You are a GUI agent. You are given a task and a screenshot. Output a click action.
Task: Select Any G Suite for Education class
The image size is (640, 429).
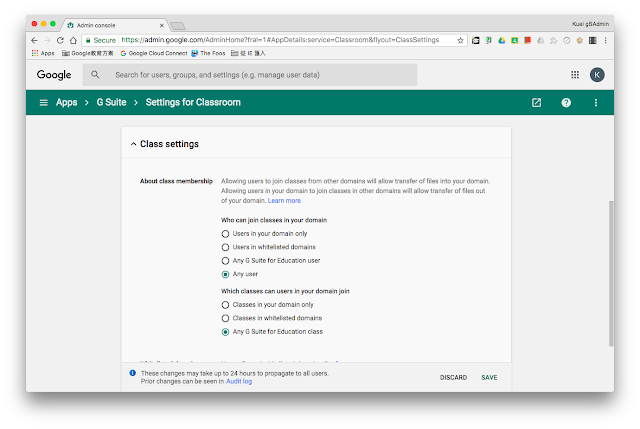(x=225, y=332)
